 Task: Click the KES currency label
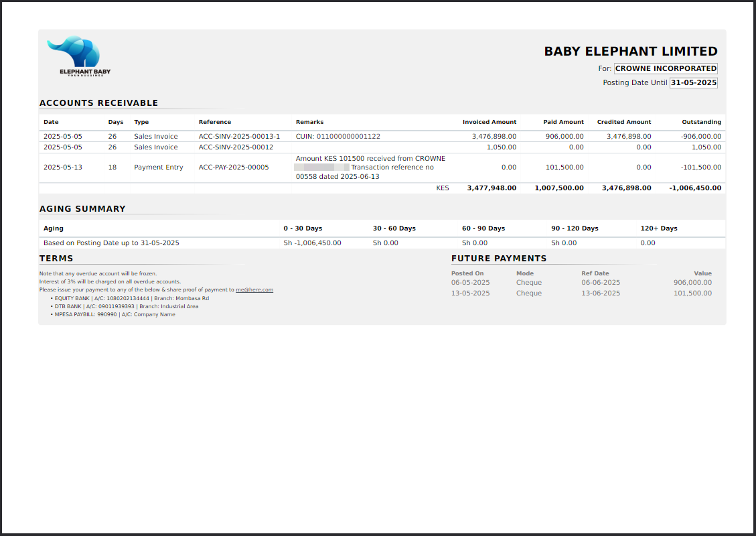[443, 188]
